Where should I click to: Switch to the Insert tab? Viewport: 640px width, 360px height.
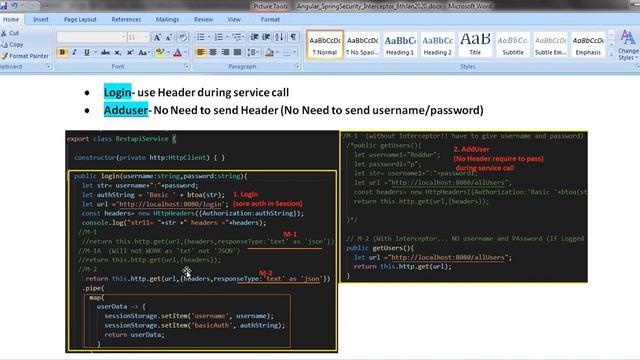(40, 19)
